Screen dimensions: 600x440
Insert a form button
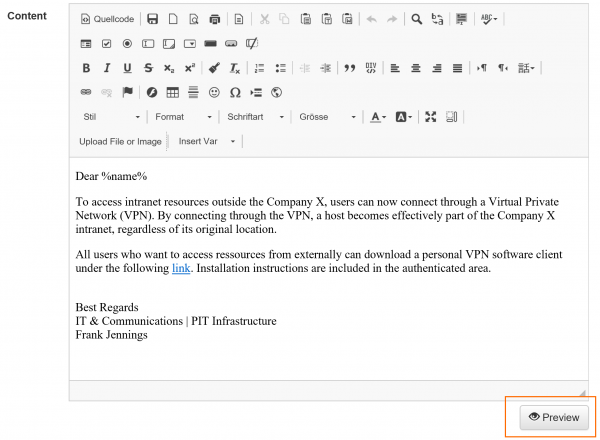point(210,44)
